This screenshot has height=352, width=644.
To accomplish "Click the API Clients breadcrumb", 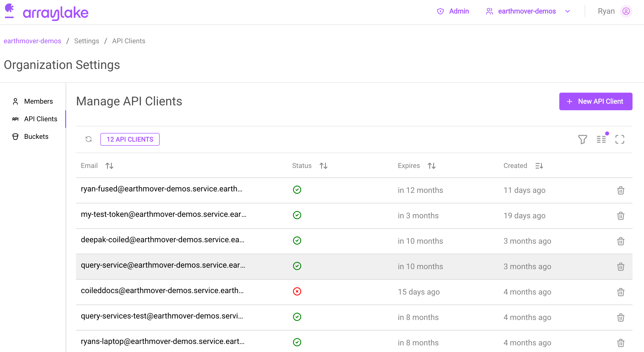I will pos(128,41).
